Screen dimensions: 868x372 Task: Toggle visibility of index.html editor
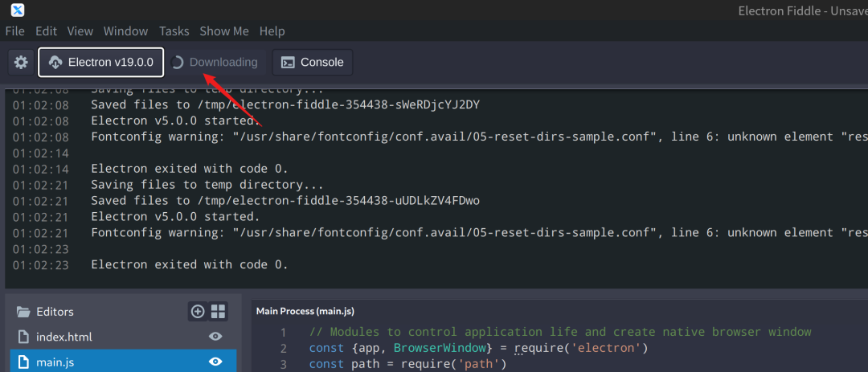click(215, 337)
